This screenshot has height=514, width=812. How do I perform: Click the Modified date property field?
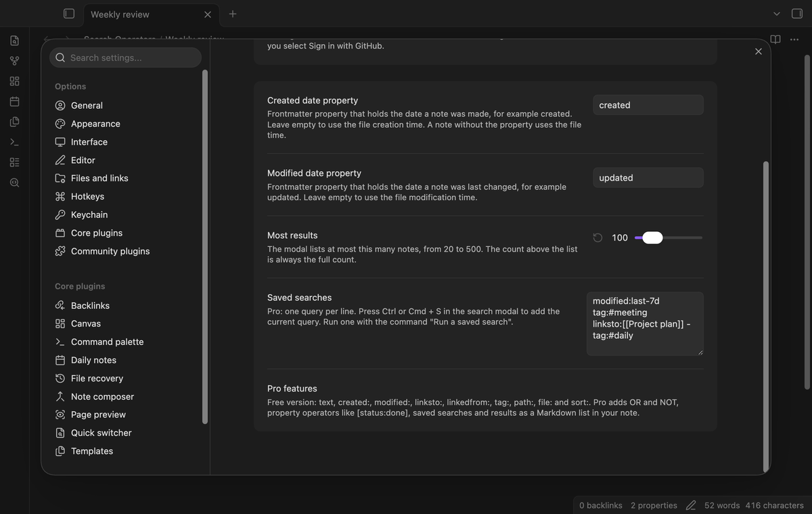648,178
